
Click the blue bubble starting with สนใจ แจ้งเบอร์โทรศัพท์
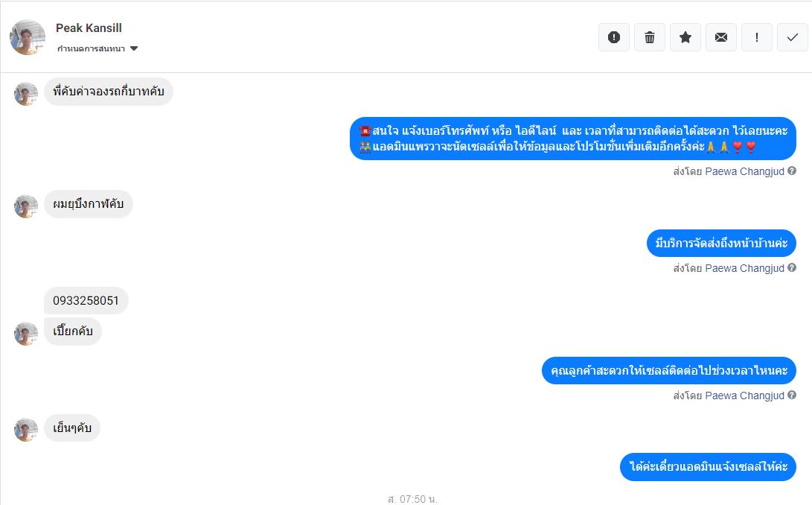[x=573, y=139]
